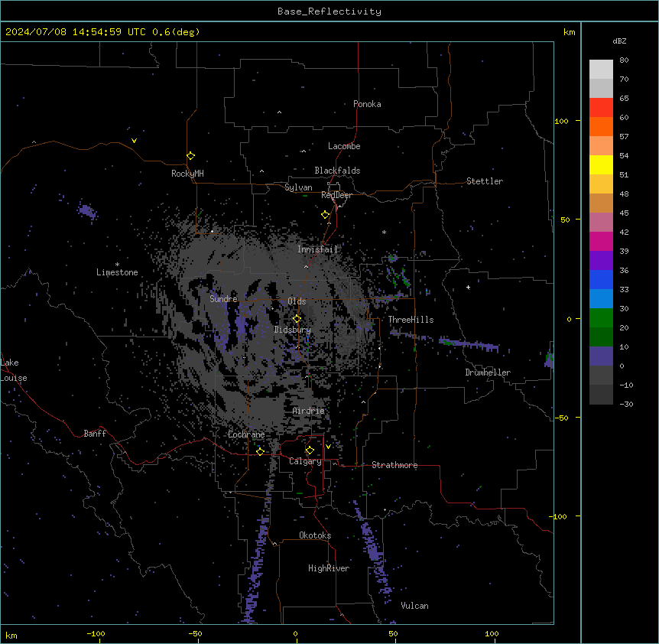Select the magenta 39-42 dBZ legend swatch

coord(601,241)
